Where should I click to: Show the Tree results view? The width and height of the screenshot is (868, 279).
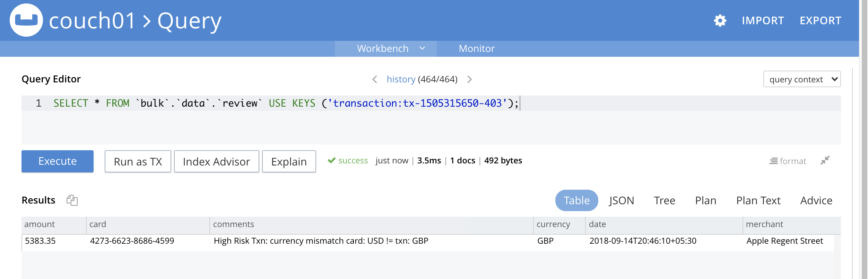tap(664, 200)
